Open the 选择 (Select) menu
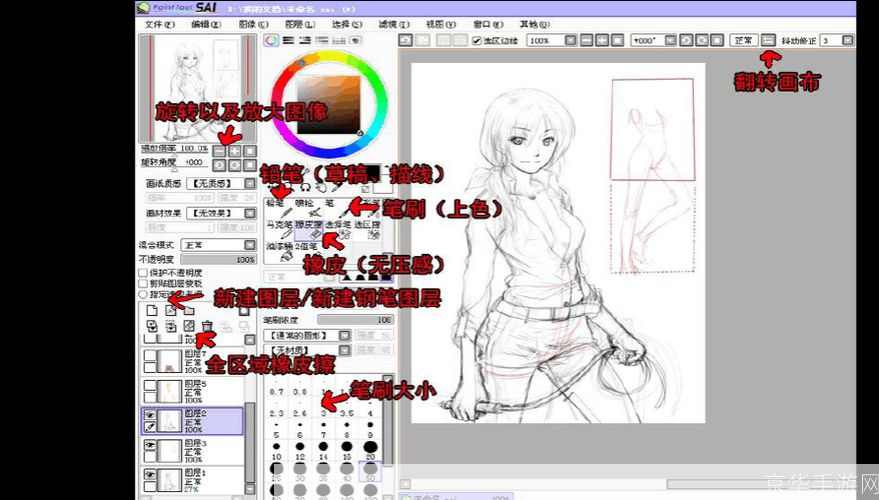The width and height of the screenshot is (879, 500). click(x=347, y=24)
